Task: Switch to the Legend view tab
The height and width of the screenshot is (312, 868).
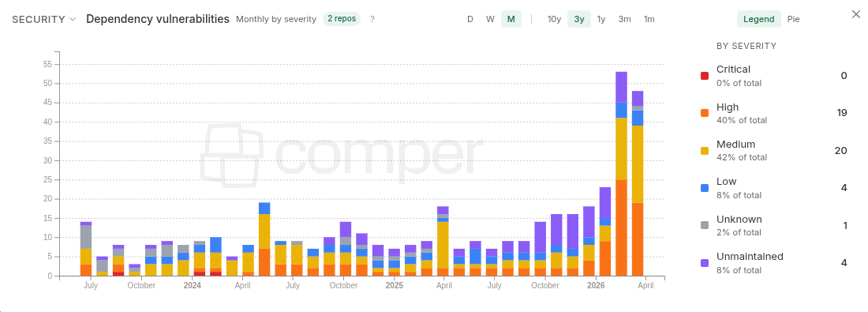Action: click(x=759, y=19)
